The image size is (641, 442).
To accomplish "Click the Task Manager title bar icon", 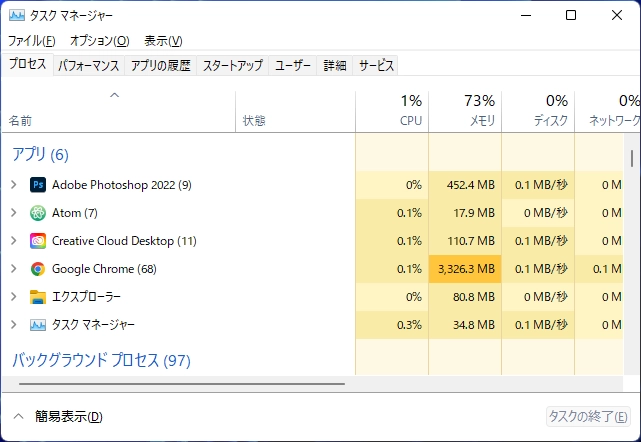I will pyautogui.click(x=17, y=16).
